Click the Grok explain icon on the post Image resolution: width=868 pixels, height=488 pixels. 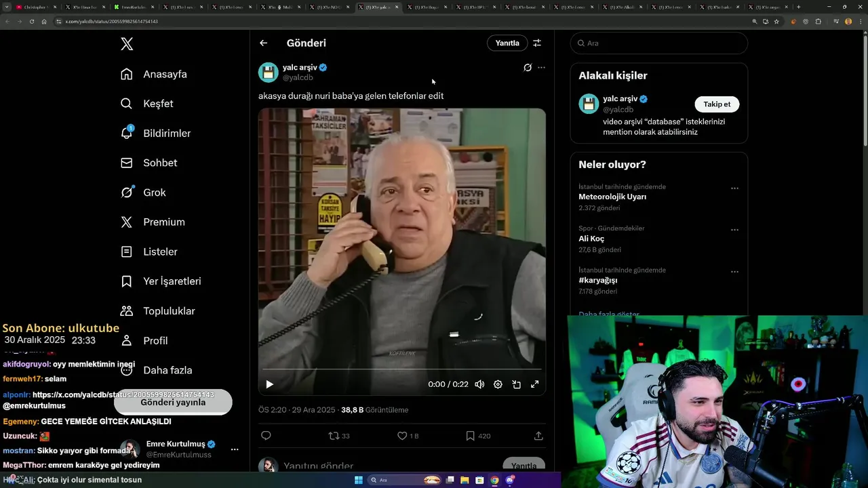point(528,68)
